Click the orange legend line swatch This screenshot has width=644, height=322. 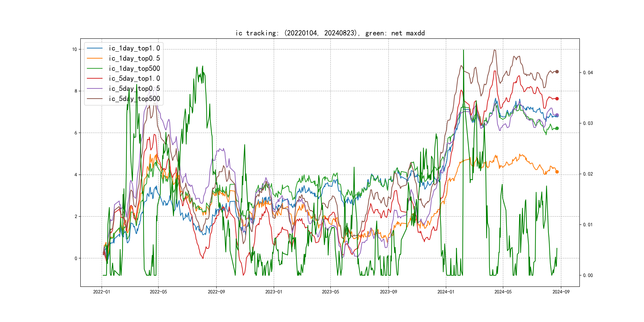point(94,58)
